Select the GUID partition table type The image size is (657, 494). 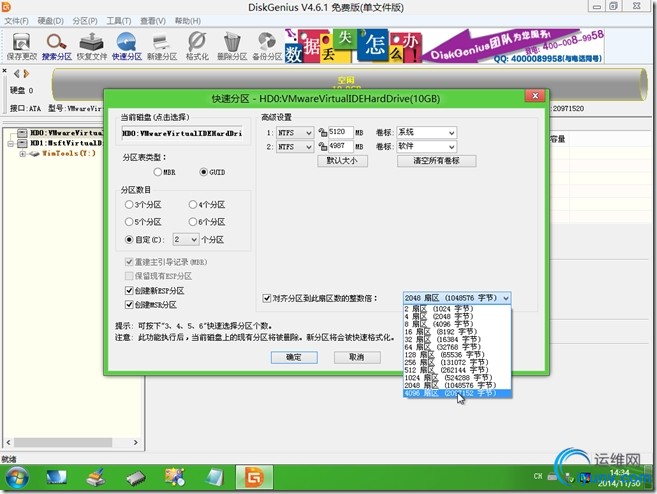[x=212, y=172]
